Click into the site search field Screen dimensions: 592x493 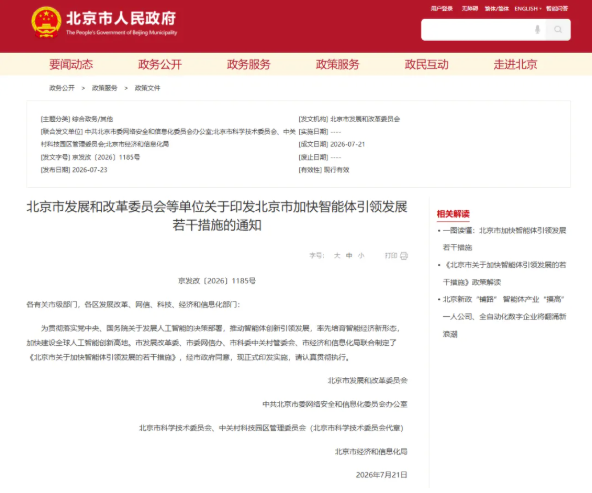pyautogui.click(x=478, y=29)
